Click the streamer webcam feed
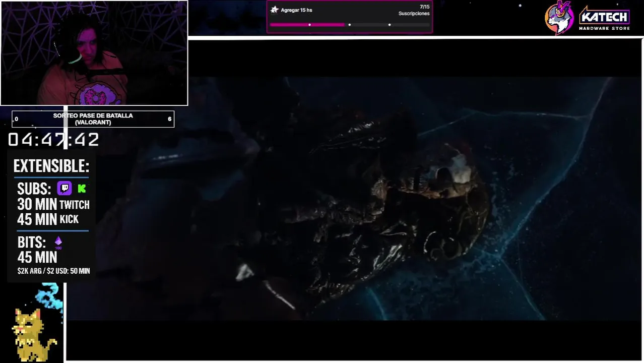The image size is (644, 363). click(94, 52)
